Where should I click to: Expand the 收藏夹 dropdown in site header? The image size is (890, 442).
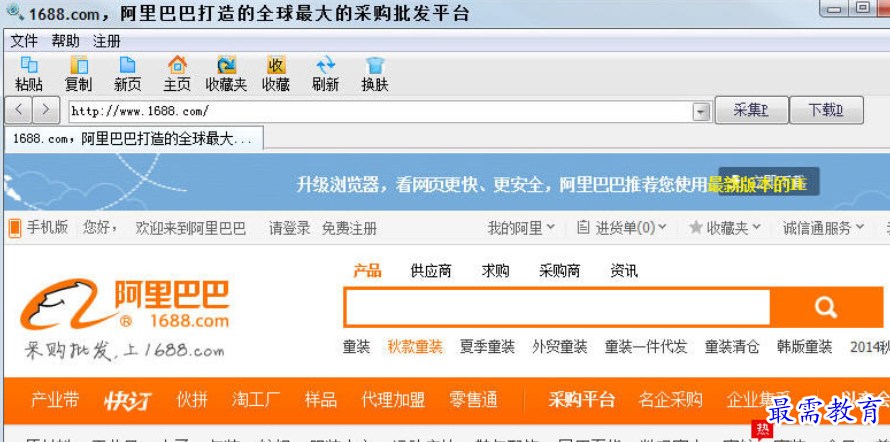coord(725,229)
